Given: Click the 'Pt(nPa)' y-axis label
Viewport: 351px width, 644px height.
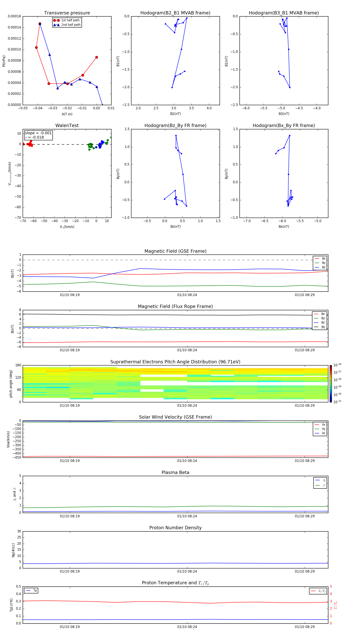Looking at the screenshot, I should (4, 61).
